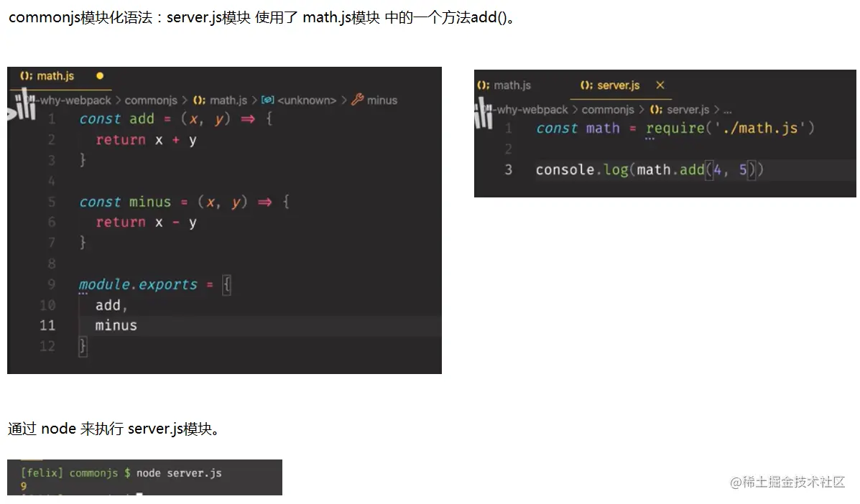Open math.js tab in the server.js editor
This screenshot has height=504, width=860.
[x=504, y=85]
